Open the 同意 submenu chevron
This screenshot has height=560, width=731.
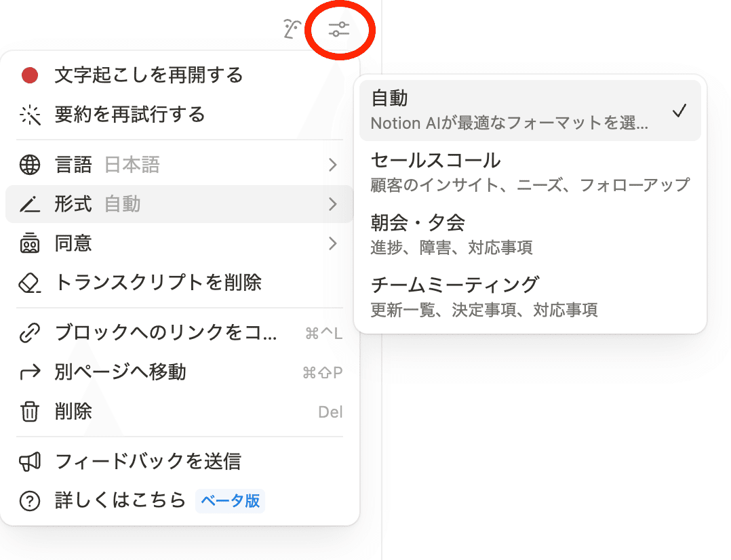[332, 243]
